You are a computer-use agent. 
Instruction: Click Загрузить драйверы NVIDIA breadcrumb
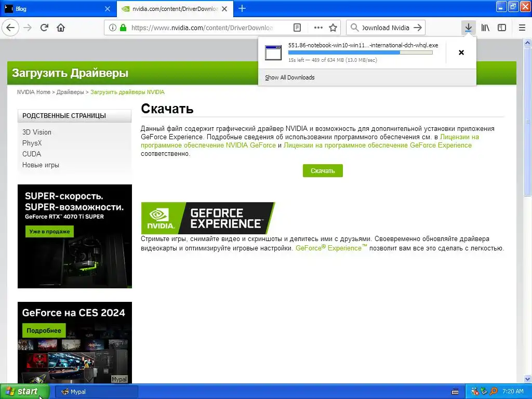click(x=127, y=92)
